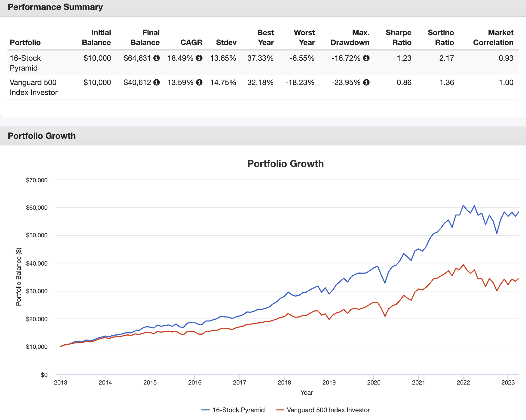This screenshot has width=526, height=420.
Task: Click the blue growth line at its peak
Action: (463, 205)
